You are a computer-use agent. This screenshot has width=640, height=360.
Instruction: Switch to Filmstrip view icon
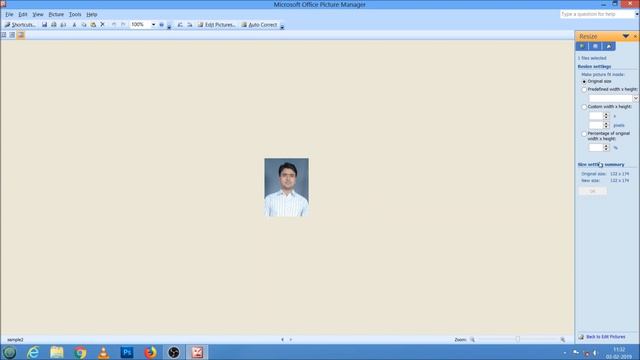coord(12,35)
